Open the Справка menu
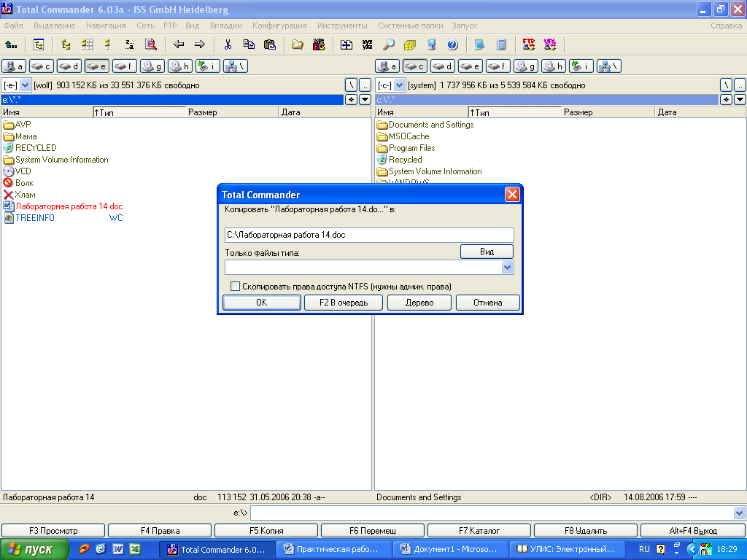 (726, 26)
